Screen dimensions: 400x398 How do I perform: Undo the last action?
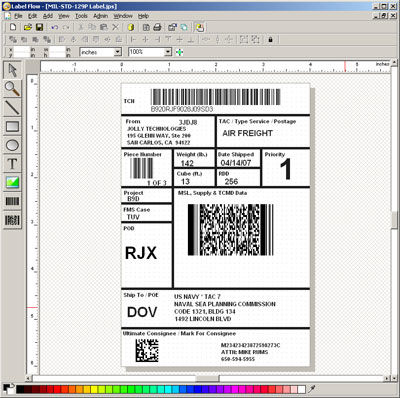pyautogui.click(x=55, y=27)
